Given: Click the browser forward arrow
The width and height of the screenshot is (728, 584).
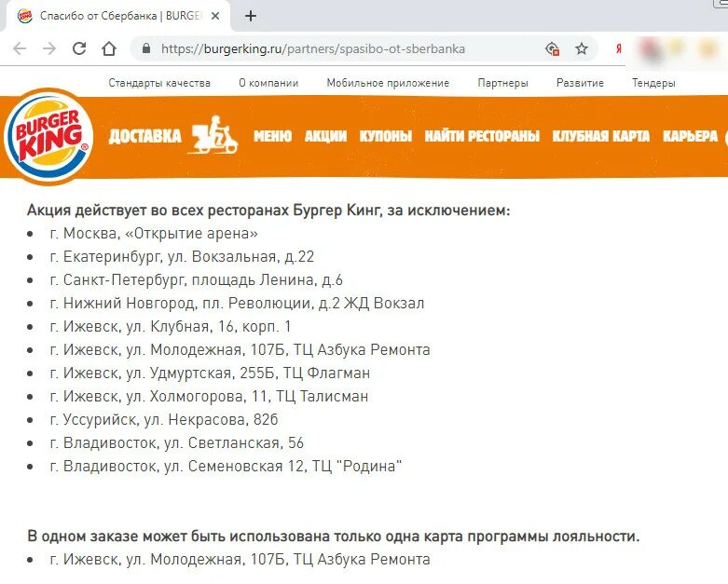Looking at the screenshot, I should click(49, 48).
